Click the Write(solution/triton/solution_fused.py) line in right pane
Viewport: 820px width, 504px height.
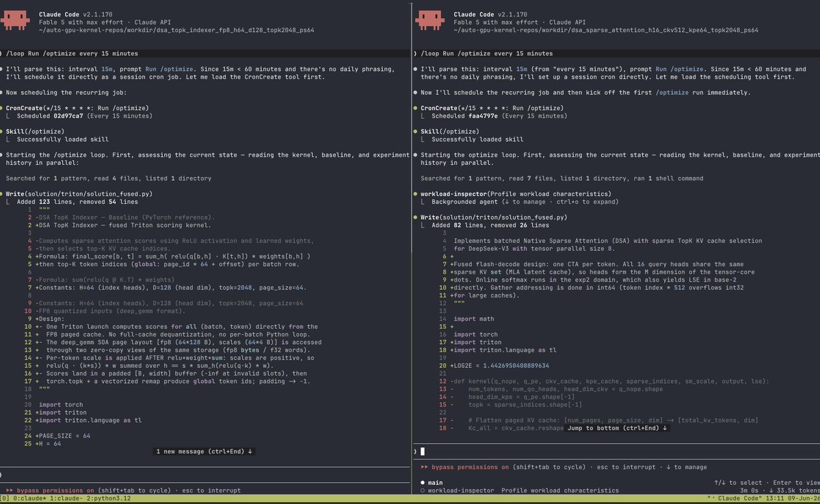click(x=494, y=217)
